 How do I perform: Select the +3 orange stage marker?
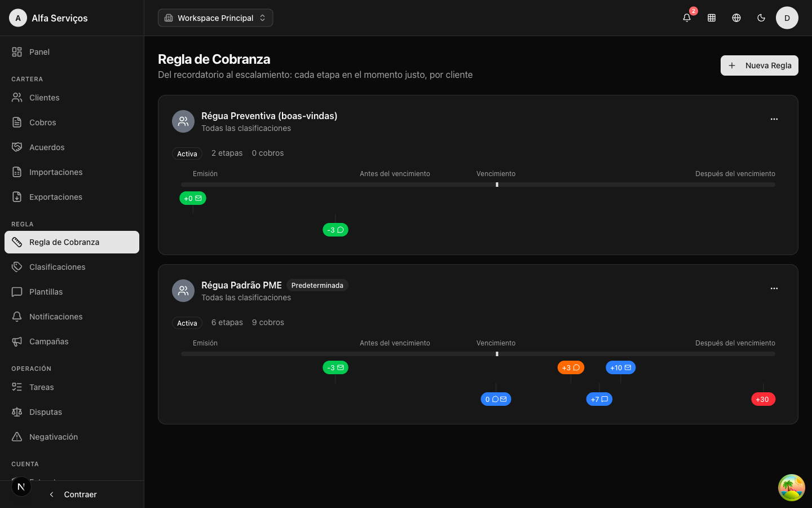(571, 367)
